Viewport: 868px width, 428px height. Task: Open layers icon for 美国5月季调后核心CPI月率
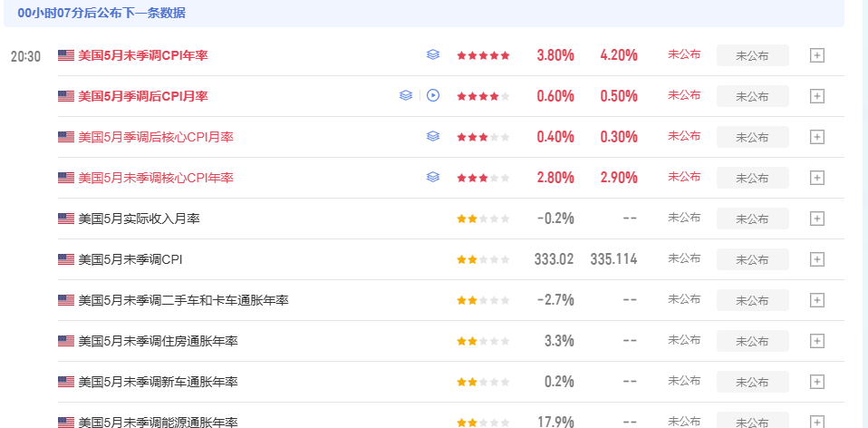(433, 136)
